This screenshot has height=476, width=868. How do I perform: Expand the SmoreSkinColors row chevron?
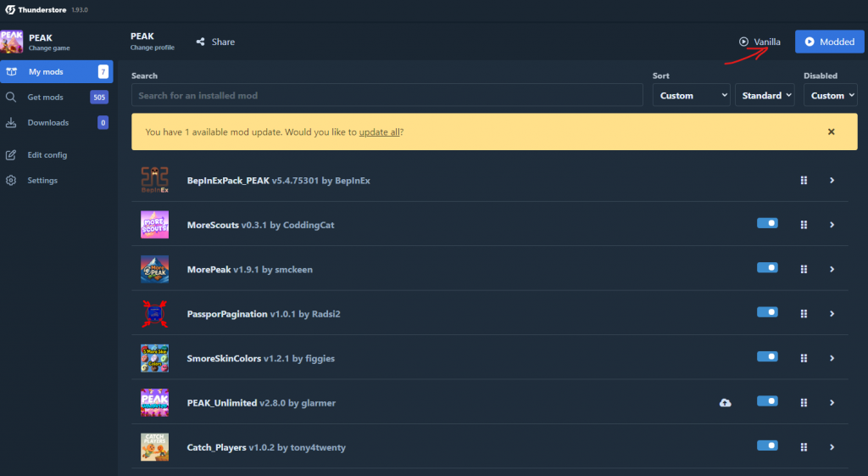(832, 358)
